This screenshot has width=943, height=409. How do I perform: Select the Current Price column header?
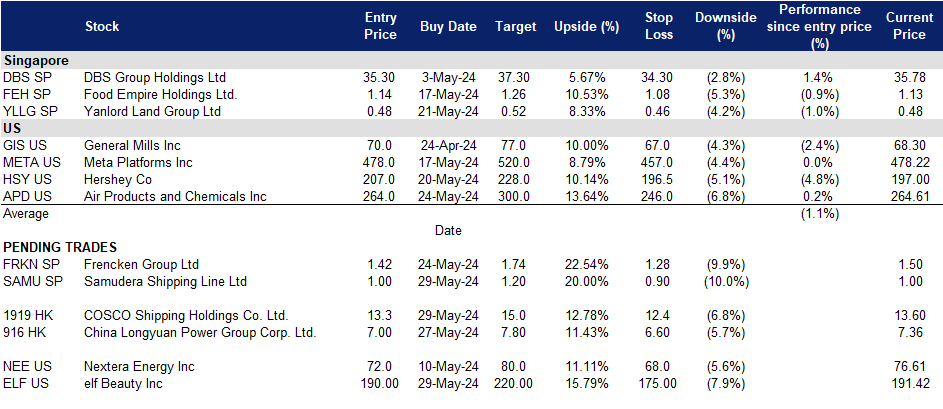click(909, 26)
